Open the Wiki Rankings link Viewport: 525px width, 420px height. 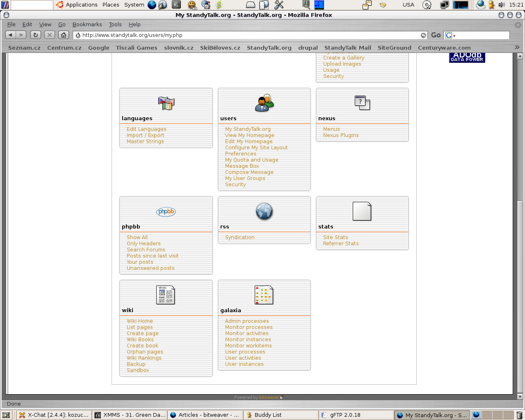144,358
